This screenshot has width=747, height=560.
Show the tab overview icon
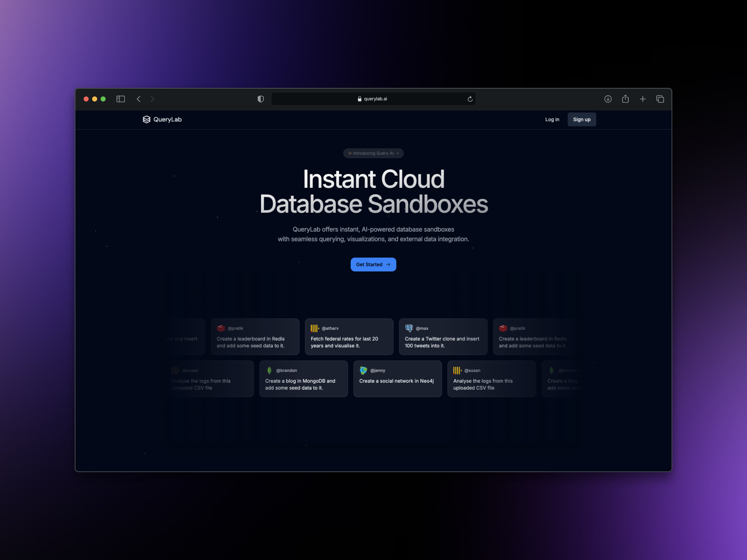coord(660,99)
